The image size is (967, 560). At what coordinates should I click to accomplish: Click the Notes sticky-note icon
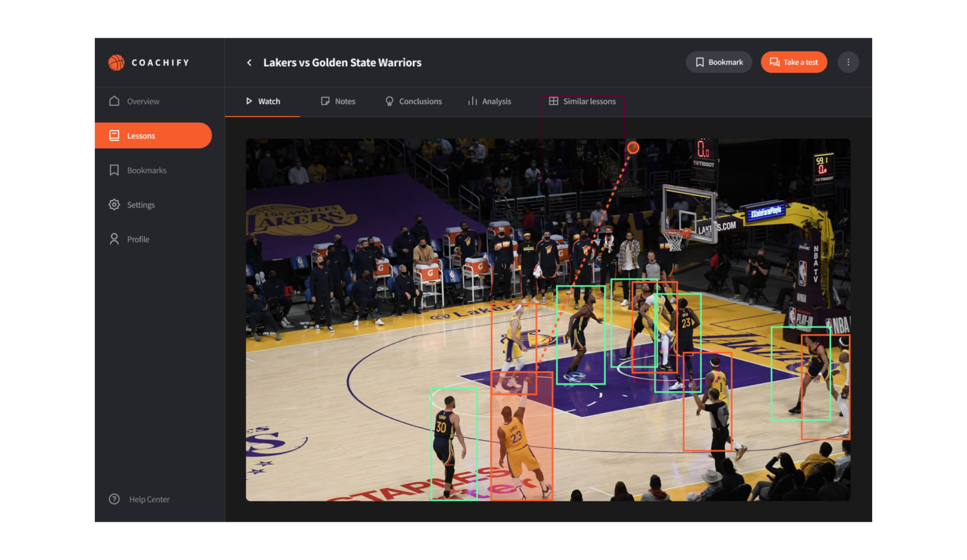click(x=325, y=101)
